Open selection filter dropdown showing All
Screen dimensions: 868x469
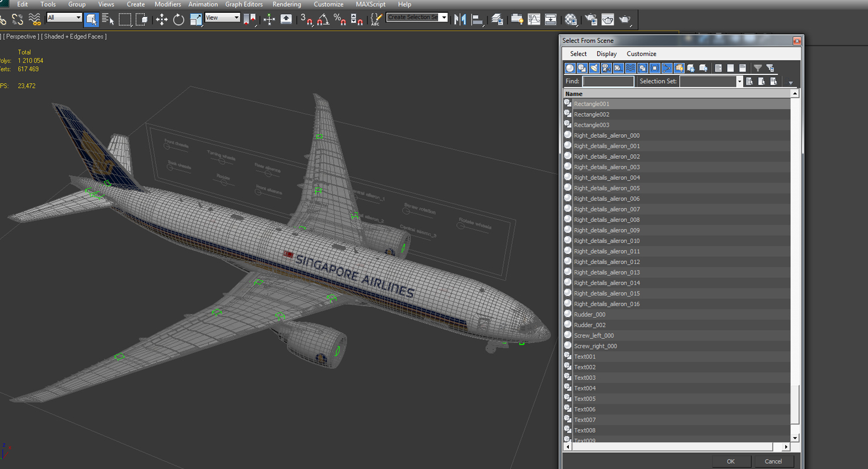pos(64,18)
